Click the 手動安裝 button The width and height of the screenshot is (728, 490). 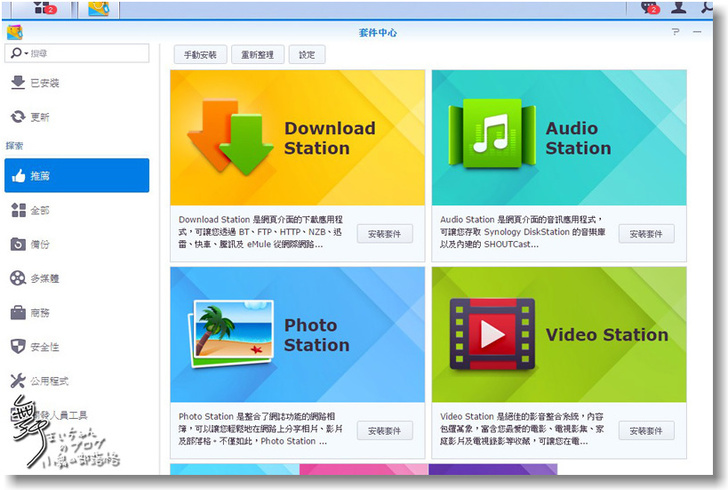click(x=200, y=55)
